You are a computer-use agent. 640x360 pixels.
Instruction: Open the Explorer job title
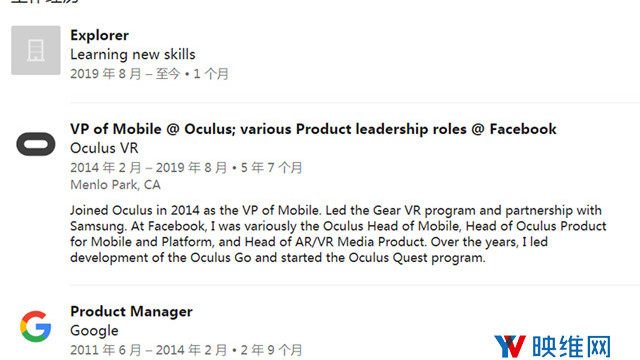tap(100, 35)
